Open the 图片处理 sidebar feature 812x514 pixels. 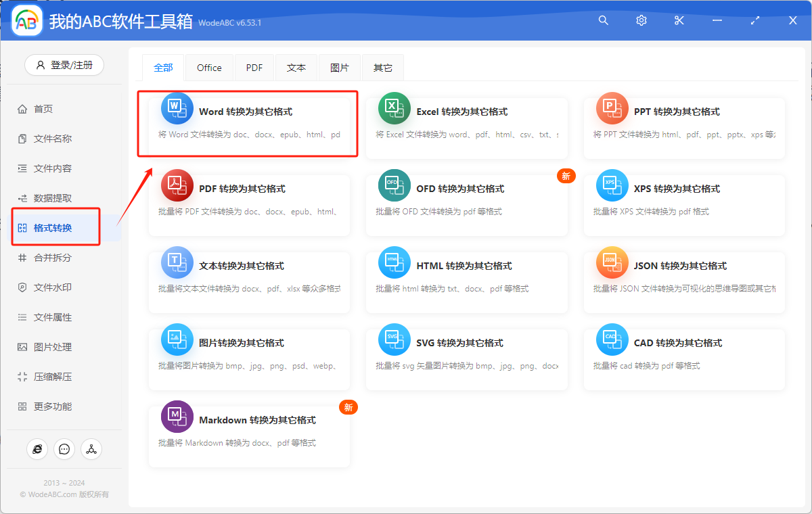coord(53,346)
